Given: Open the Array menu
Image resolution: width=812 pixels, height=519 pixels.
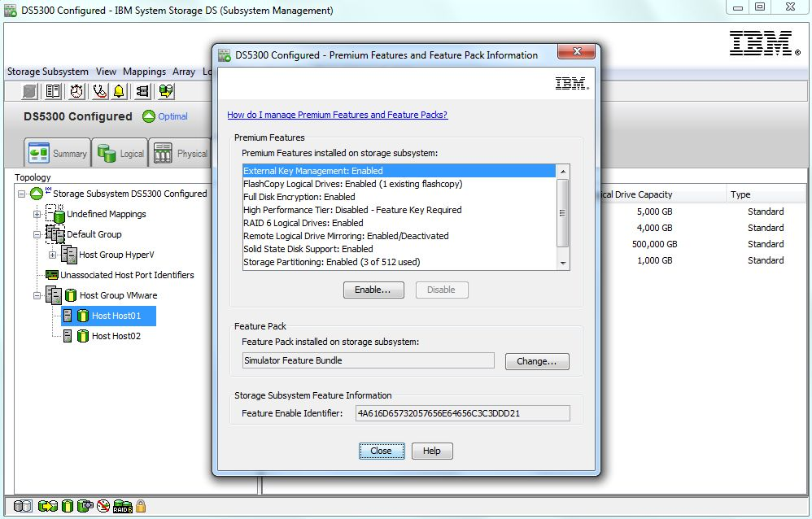Looking at the screenshot, I should 184,72.
